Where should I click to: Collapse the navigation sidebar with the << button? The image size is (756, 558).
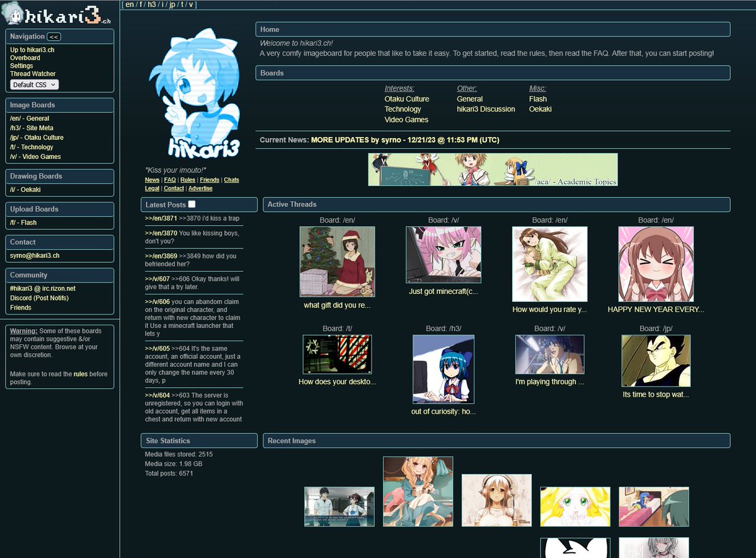(x=54, y=37)
